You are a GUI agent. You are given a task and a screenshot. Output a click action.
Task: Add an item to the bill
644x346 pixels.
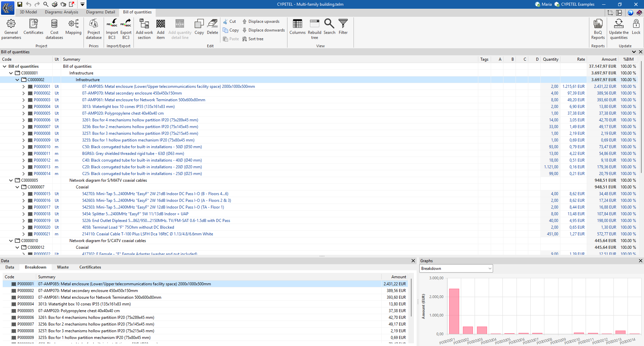coord(161,29)
